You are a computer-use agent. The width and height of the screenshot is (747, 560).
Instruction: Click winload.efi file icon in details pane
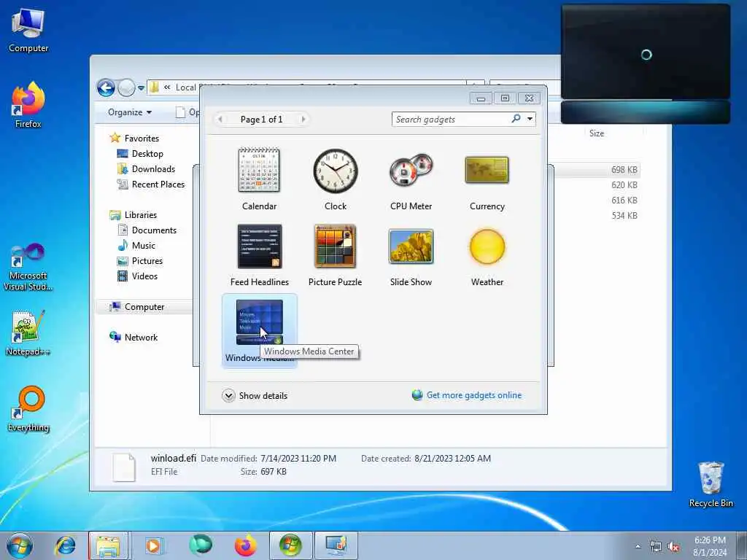[x=124, y=467]
